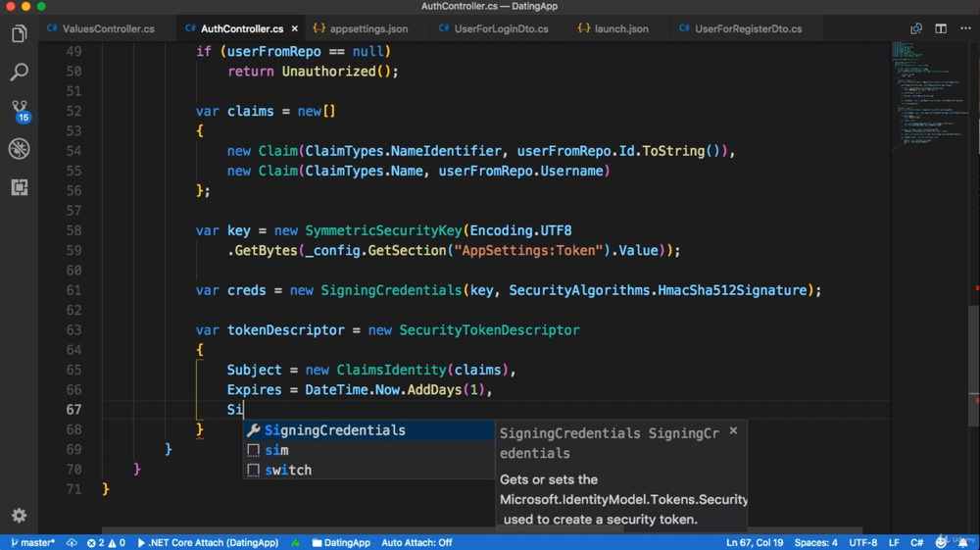980x550 pixels.
Task: Split the editor to the right
Action: point(941,28)
